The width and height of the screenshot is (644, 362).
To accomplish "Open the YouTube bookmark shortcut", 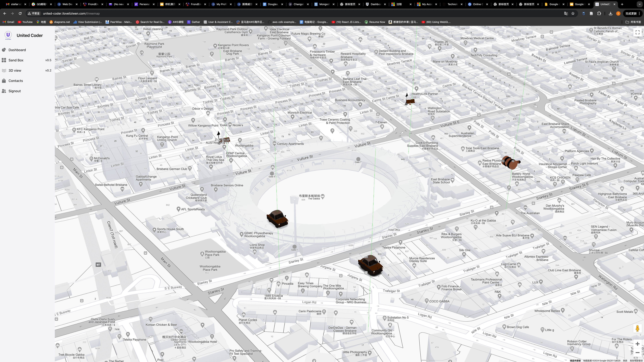I will click(20, 22).
